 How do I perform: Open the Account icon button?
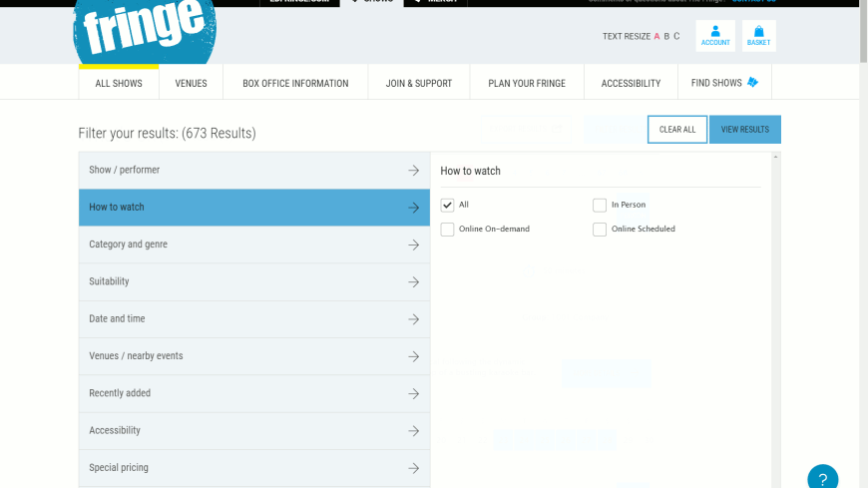715,36
